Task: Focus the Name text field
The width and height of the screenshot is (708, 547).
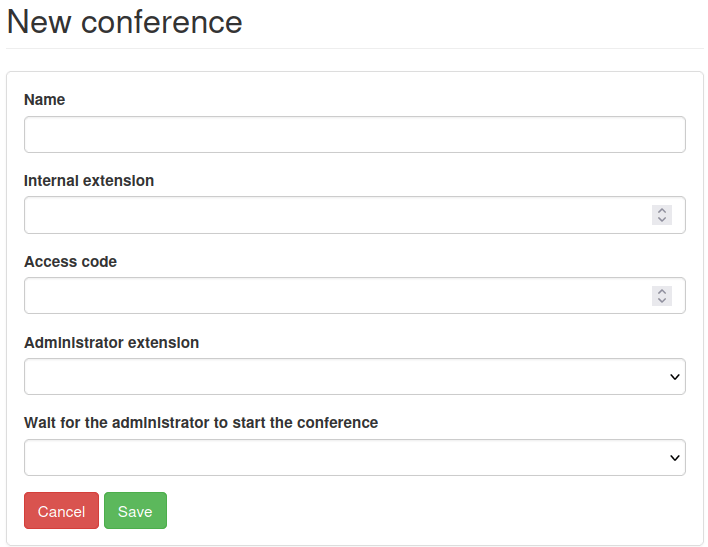Action: [354, 135]
